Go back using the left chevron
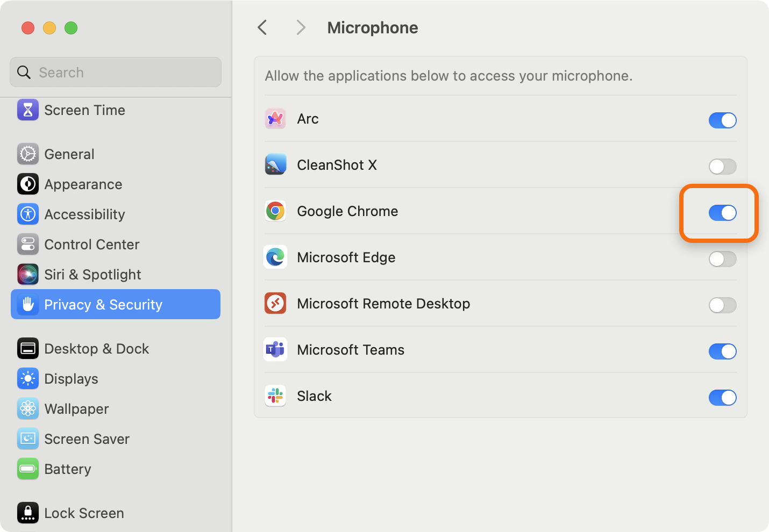769x532 pixels. [262, 27]
